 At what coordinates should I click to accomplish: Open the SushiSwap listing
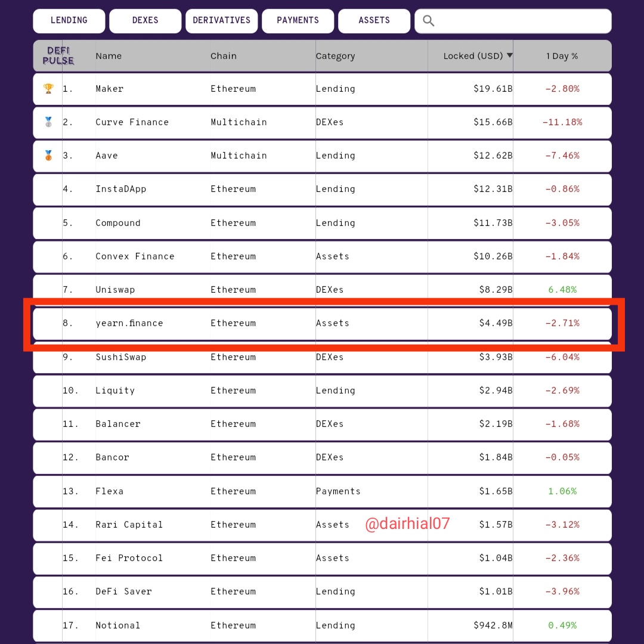point(120,357)
